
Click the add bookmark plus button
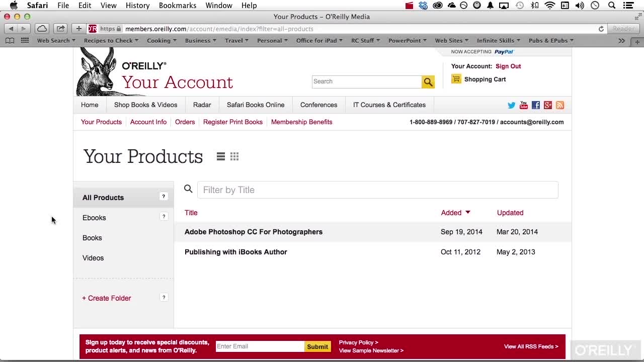click(79, 29)
